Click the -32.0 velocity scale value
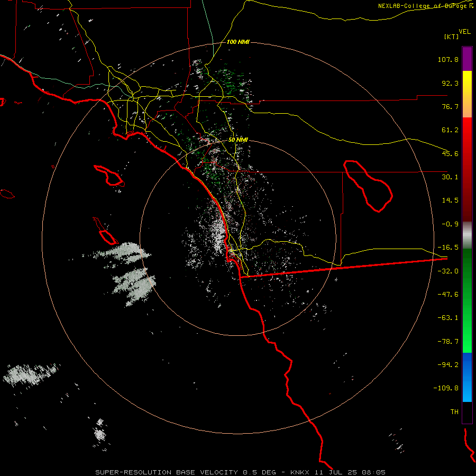Screen dimensions: 476x476 coord(448,271)
